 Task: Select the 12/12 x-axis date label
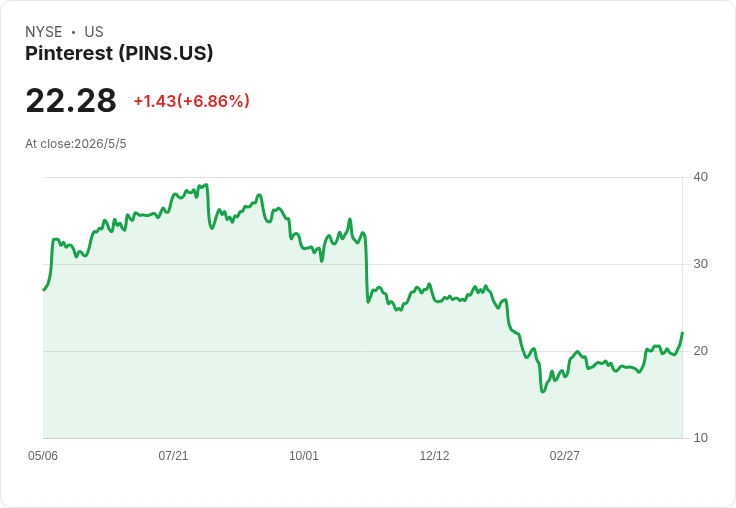tap(434, 455)
